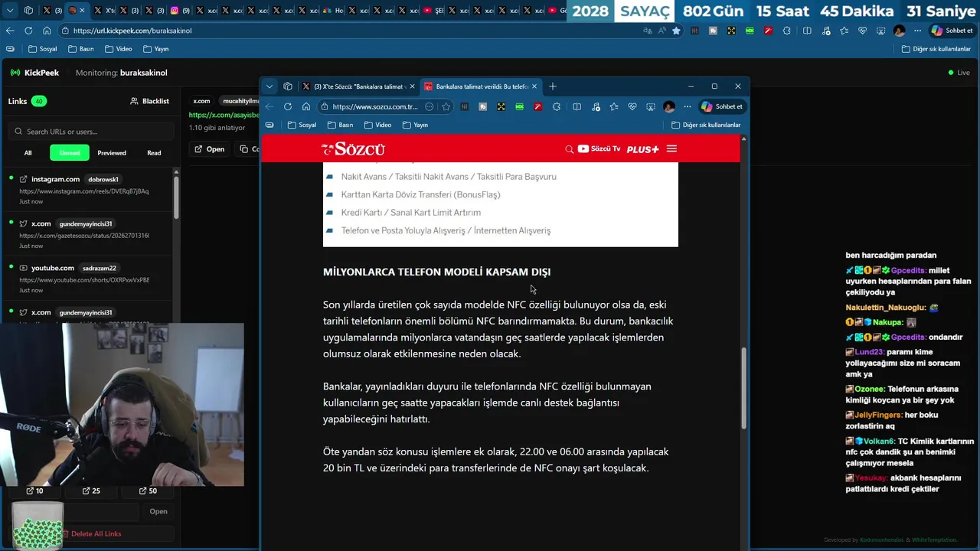Open external link icon for instagram.com entry

23,179
